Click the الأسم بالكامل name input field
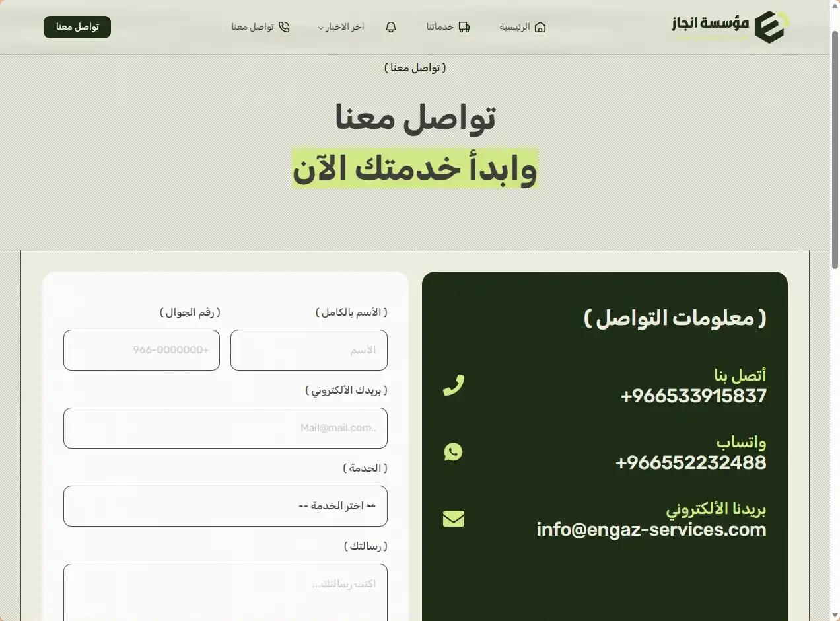 coord(309,350)
